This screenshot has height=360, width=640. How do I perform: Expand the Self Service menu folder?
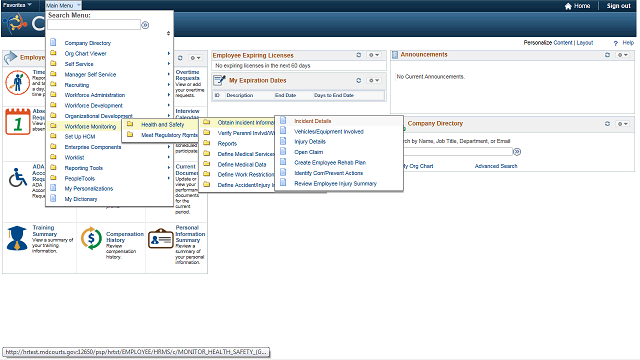tap(79, 64)
